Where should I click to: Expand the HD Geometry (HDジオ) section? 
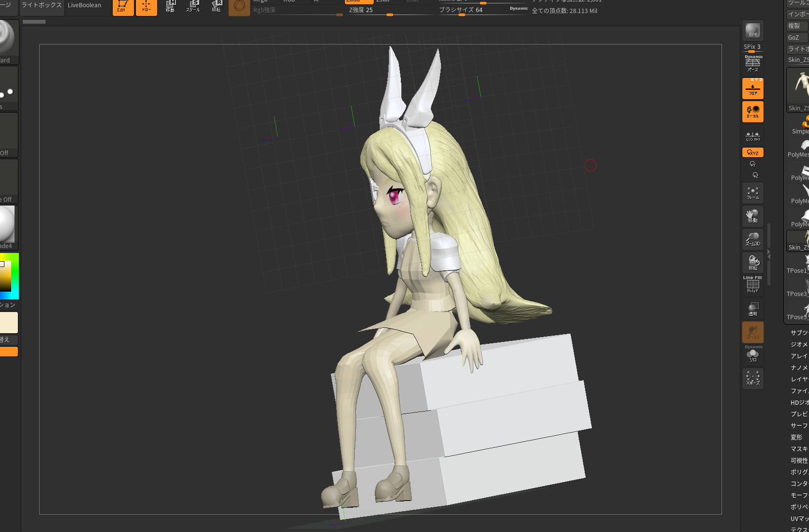coord(799,402)
